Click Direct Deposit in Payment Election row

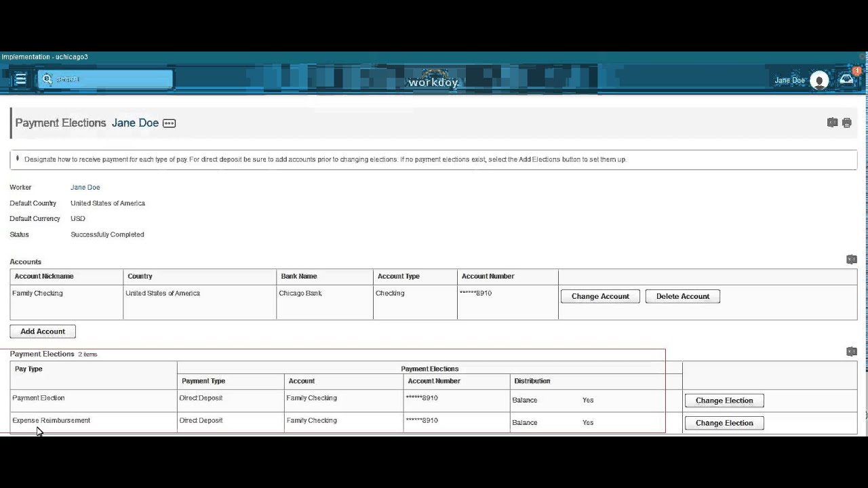point(201,398)
